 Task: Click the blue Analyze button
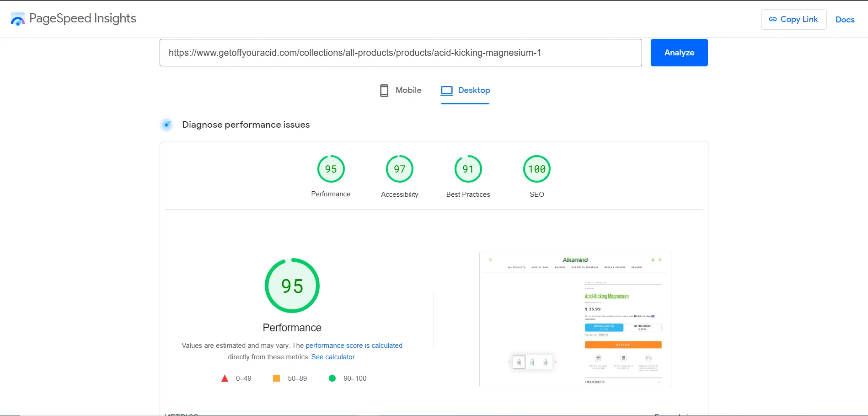tap(679, 53)
